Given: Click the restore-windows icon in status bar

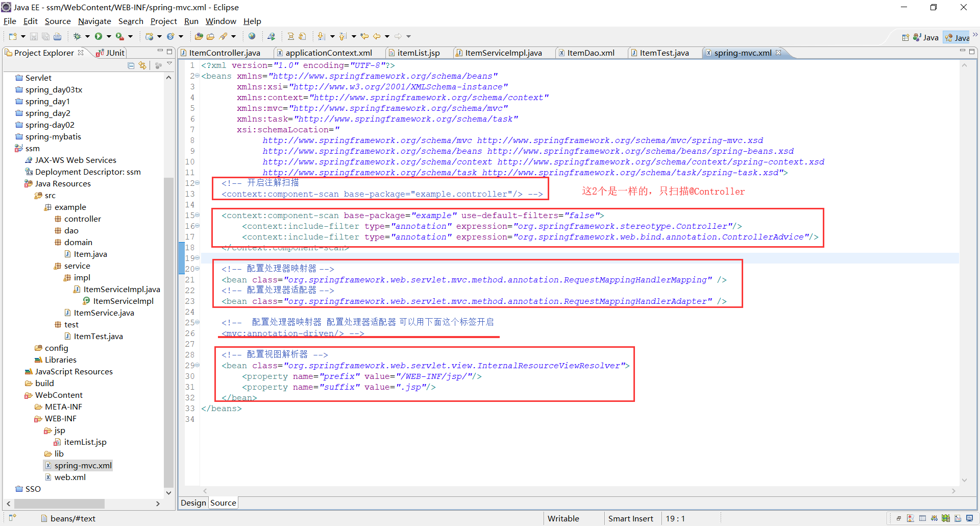Looking at the screenshot, I should 898,518.
